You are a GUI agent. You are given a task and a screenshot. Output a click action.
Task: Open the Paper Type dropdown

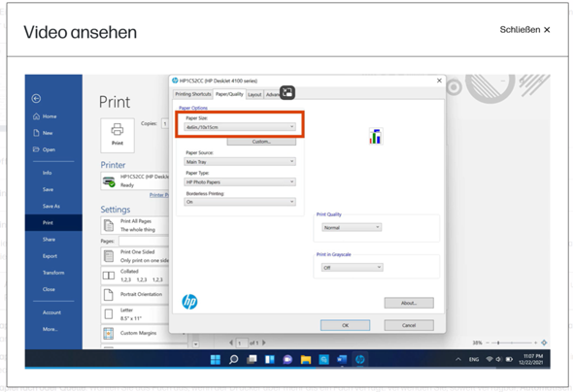[x=240, y=181]
